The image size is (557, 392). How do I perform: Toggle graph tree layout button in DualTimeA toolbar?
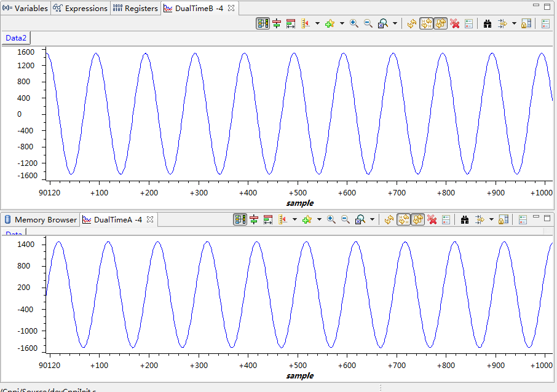click(x=240, y=220)
